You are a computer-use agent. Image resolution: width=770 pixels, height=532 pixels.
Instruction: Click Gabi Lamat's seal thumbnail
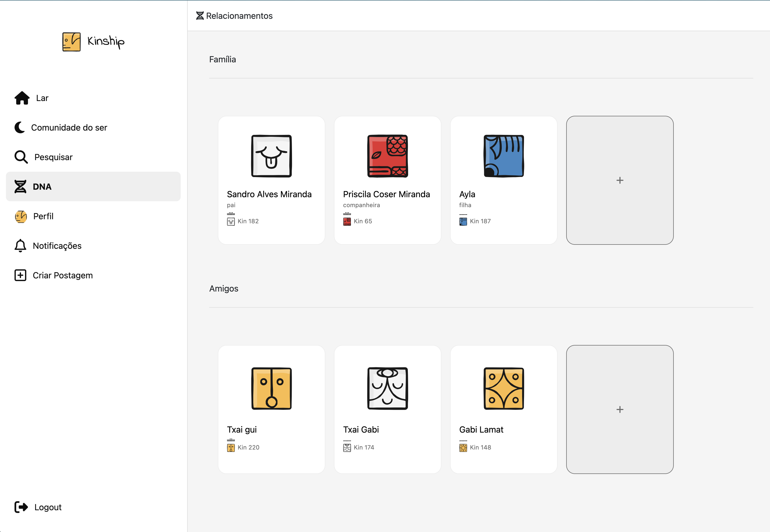click(503, 388)
